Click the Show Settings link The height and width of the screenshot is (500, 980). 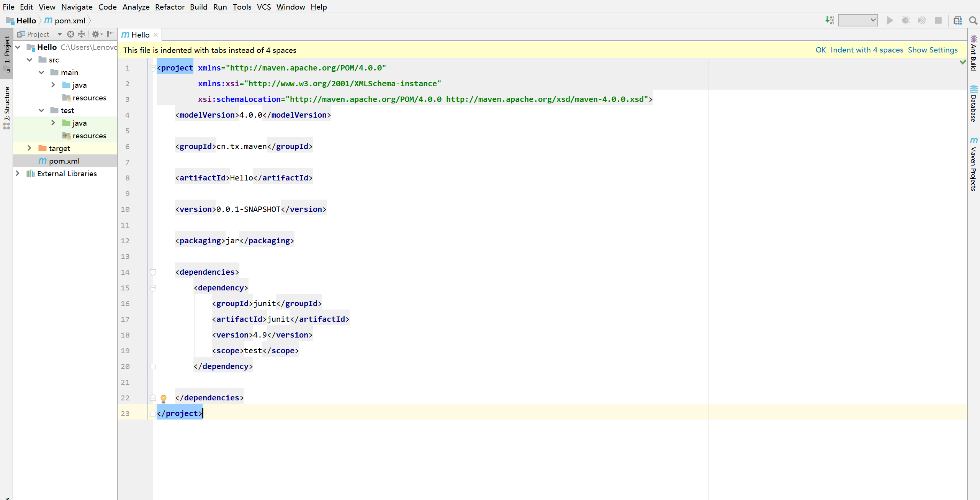pyautogui.click(x=933, y=50)
